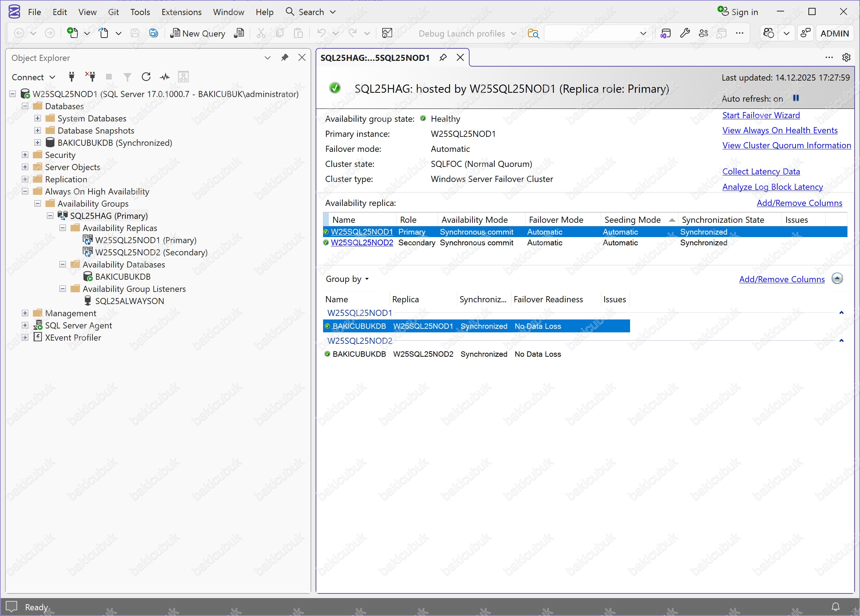The height and width of the screenshot is (616, 860).
Task: Select SQL25ALWAYSON listener in the tree
Action: [x=129, y=301]
